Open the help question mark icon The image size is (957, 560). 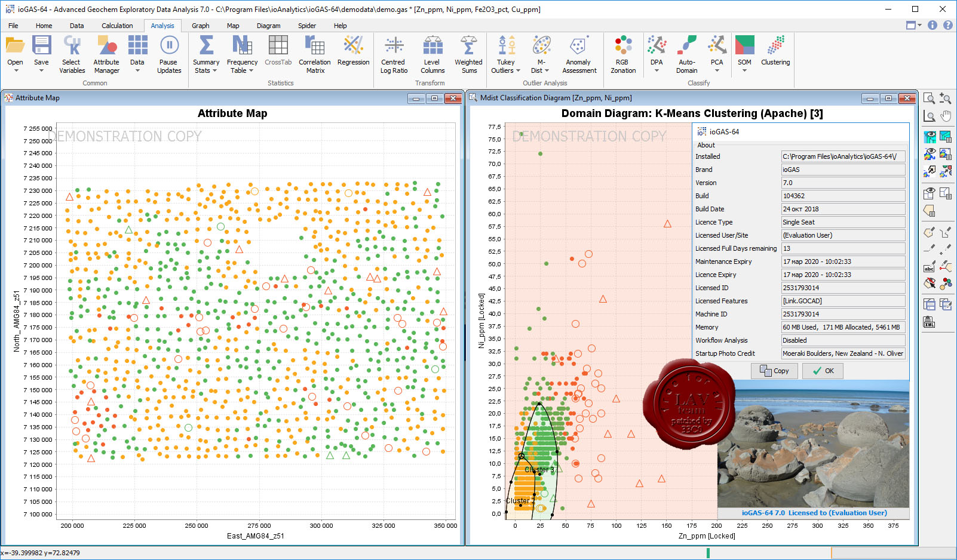click(x=947, y=25)
